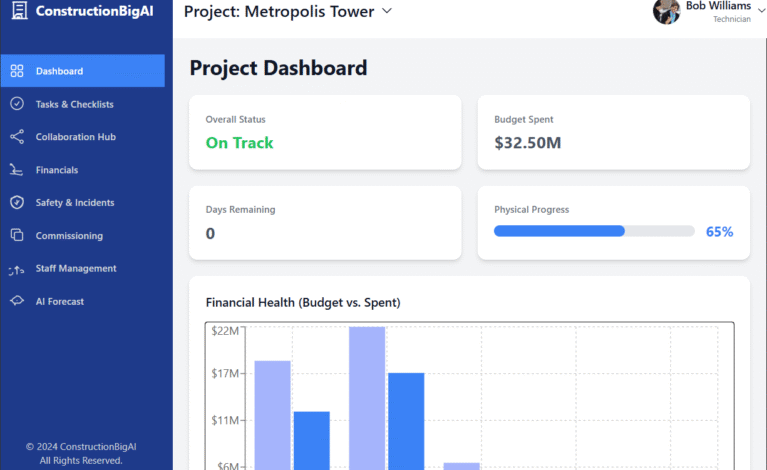The height and width of the screenshot is (470, 767).
Task: Click the Staff Management icon
Action: coord(17,269)
